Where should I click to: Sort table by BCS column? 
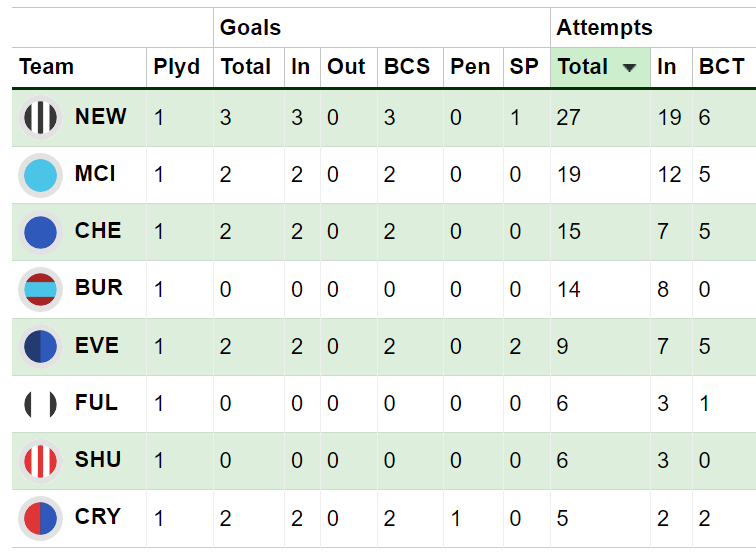pos(407,67)
